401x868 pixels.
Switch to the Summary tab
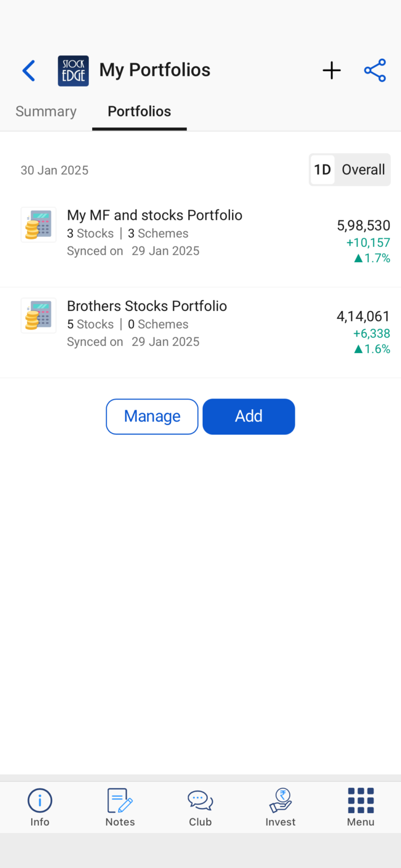(x=46, y=111)
